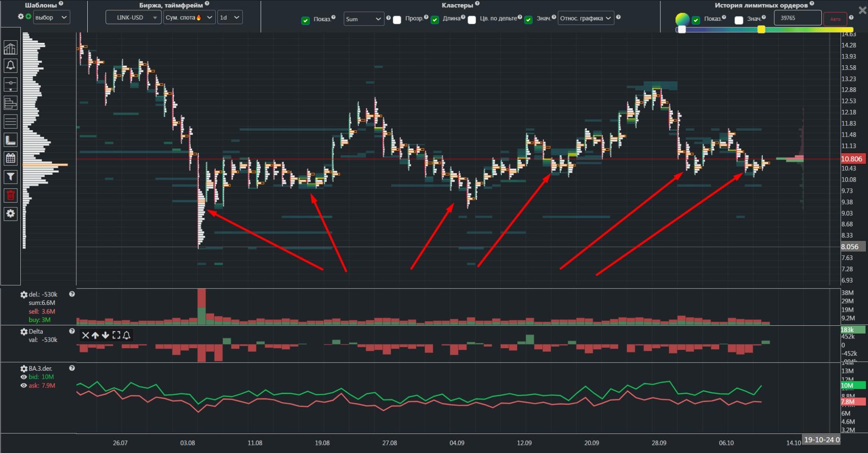
Task: Enable limit orders Знач. checkbox
Action: coord(739,20)
